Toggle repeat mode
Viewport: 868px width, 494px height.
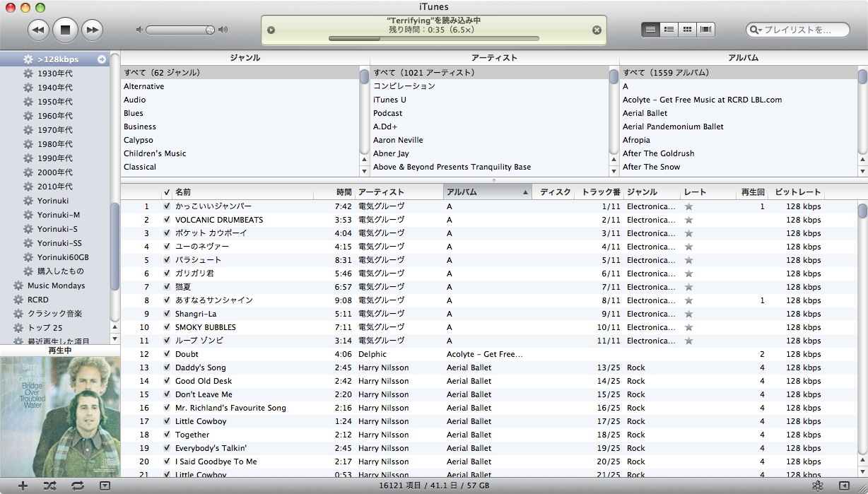coord(77,486)
